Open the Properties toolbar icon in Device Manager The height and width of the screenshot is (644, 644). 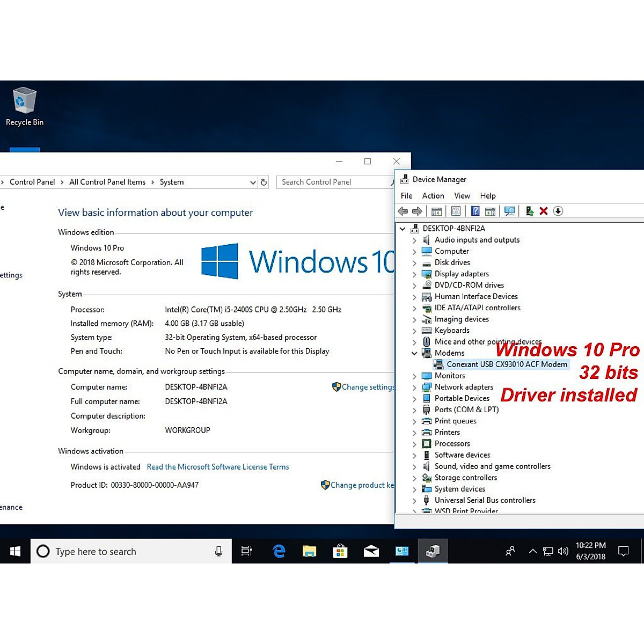pos(456,211)
